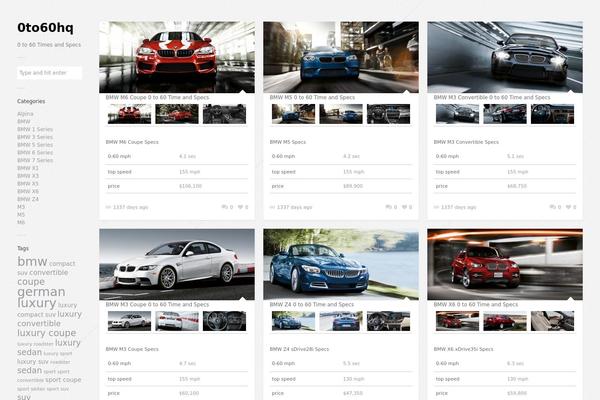Open the white BMW M3 Coupe main image

[x=177, y=264]
